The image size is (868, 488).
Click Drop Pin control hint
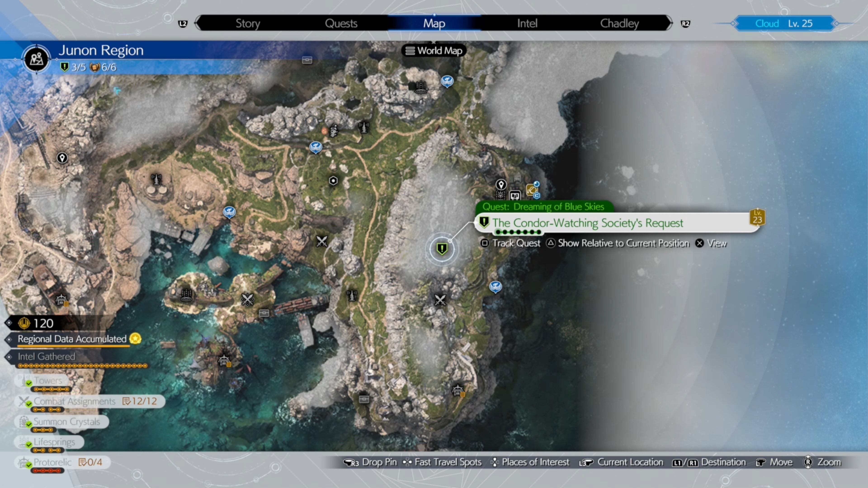370,462
